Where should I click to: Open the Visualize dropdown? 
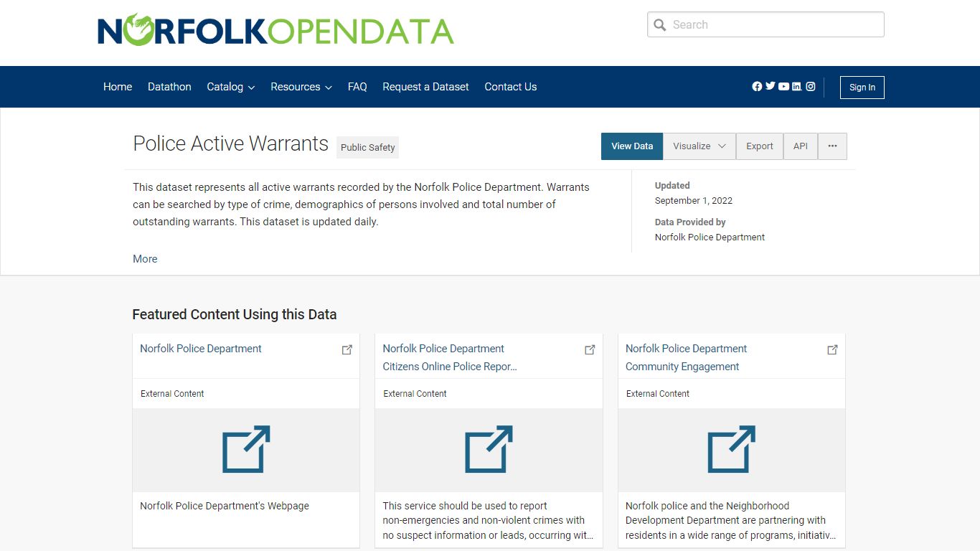699,146
